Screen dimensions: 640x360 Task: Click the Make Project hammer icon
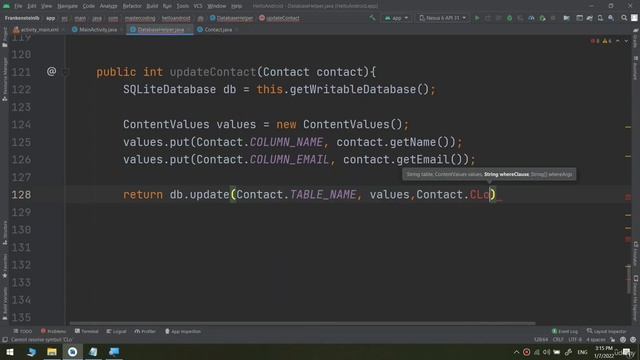point(372,18)
